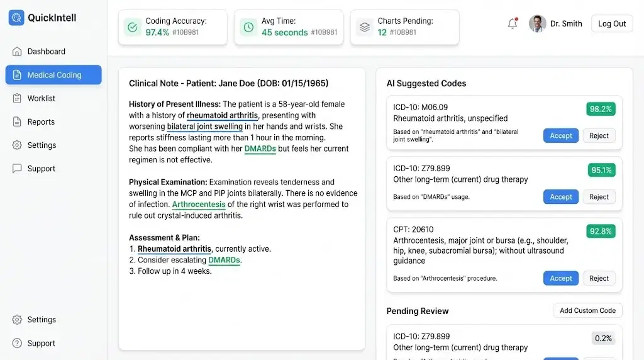Viewport: 644px width, 360px height.
Task: Click the Charts Pending layers icon
Action: tap(365, 27)
